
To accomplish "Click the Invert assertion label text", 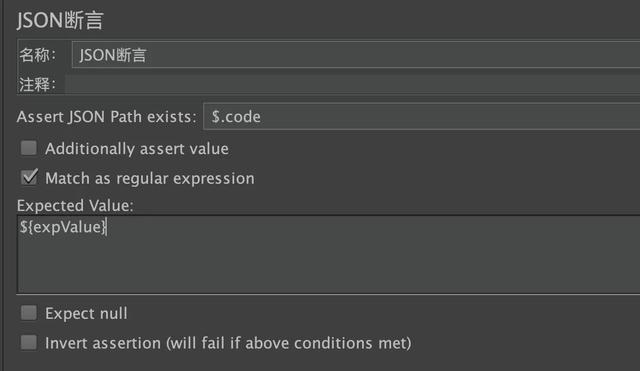I will pyautogui.click(x=228, y=343).
